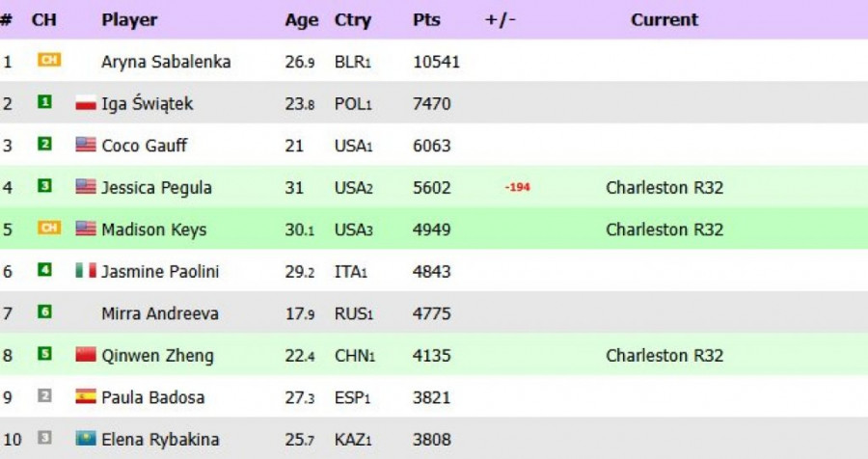Click the Spanish flag next to Paula Badosa
The width and height of the screenshot is (868, 459).
(86, 396)
